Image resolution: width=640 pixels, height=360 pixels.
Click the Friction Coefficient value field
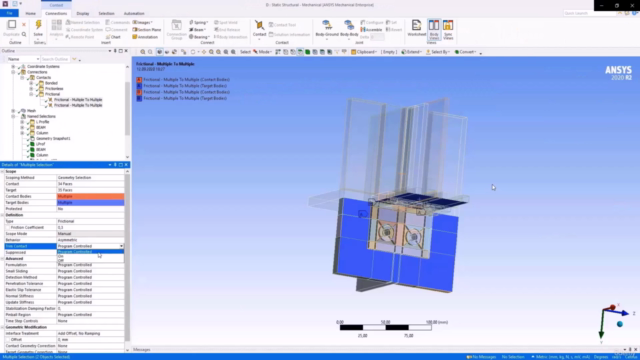point(90,227)
